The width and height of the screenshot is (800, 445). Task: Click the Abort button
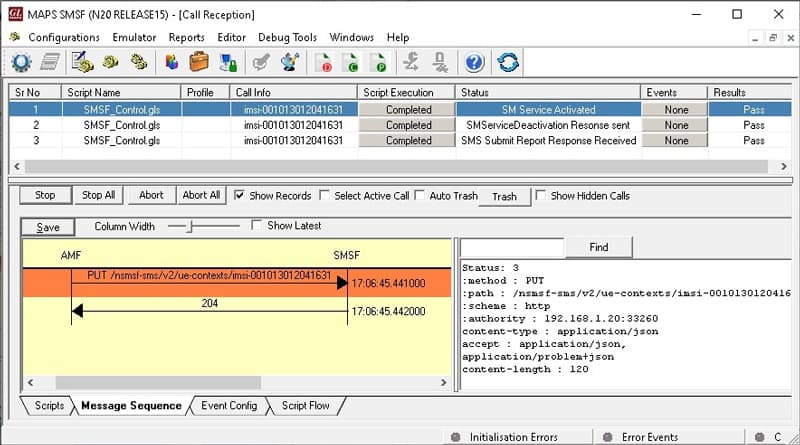point(151,195)
